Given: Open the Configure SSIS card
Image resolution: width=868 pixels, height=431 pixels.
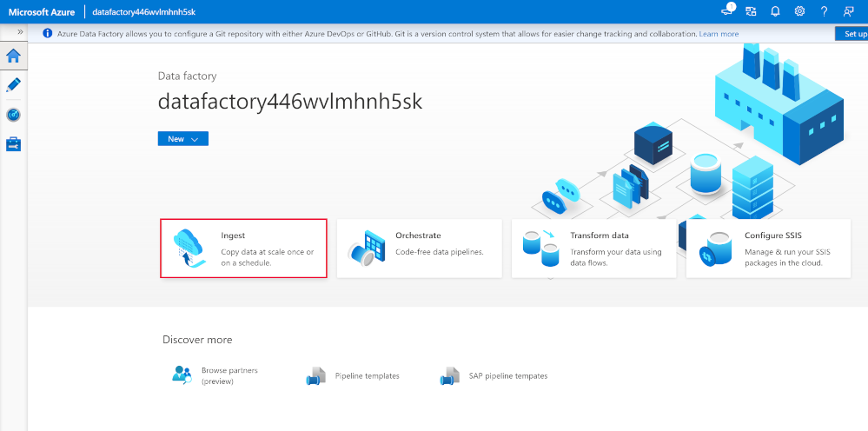Looking at the screenshot, I should (x=768, y=249).
